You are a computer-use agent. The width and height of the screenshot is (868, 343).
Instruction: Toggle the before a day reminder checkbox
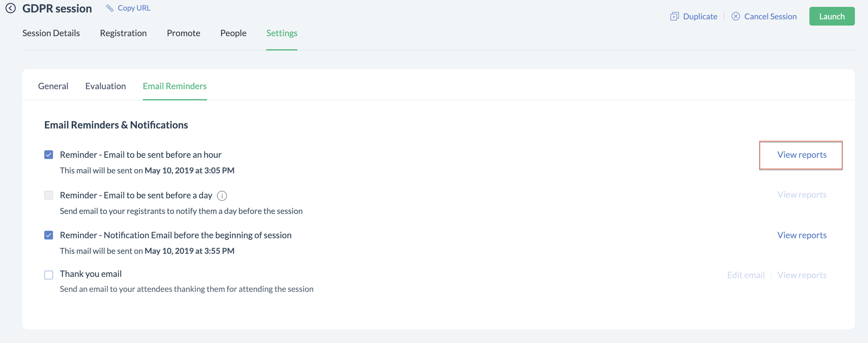pos(49,195)
